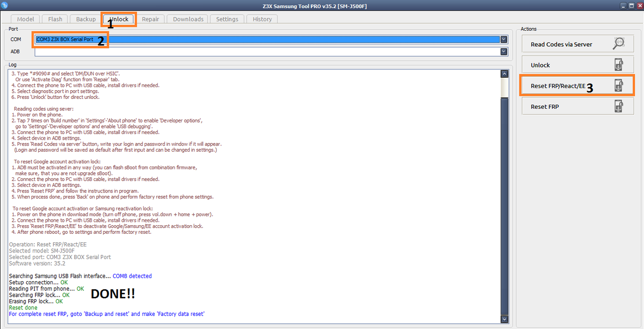The image size is (644, 329).
Task: Click log line 'Software version: 35.2'
Action: [x=37, y=264]
